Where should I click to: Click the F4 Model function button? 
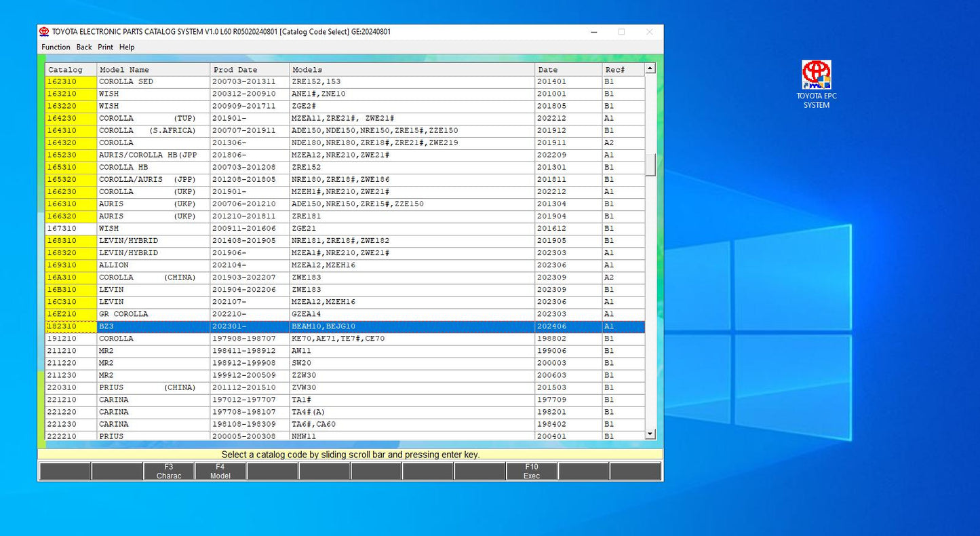[220, 471]
